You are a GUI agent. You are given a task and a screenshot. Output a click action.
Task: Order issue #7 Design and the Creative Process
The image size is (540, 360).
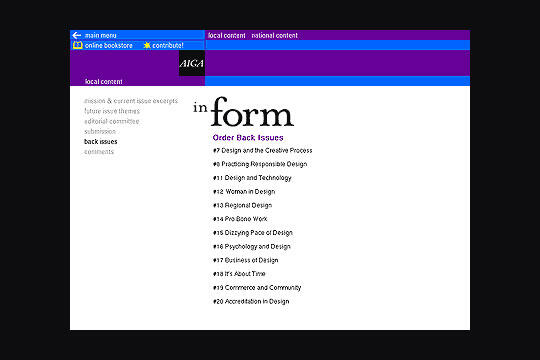(262, 151)
